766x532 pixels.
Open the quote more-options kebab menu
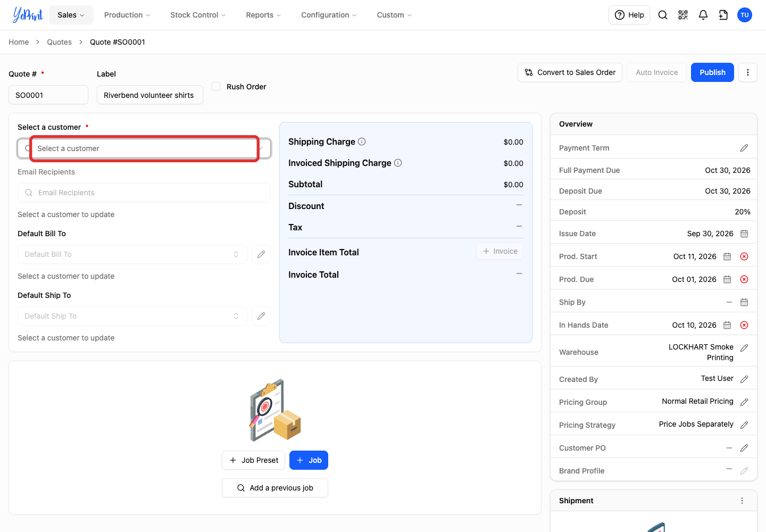(x=748, y=72)
